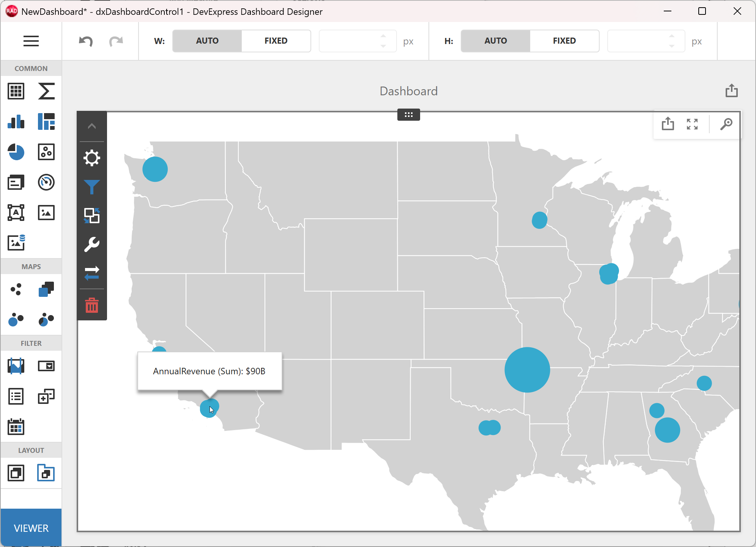Select the Washington state bubble
The image size is (756, 547).
pos(155,169)
